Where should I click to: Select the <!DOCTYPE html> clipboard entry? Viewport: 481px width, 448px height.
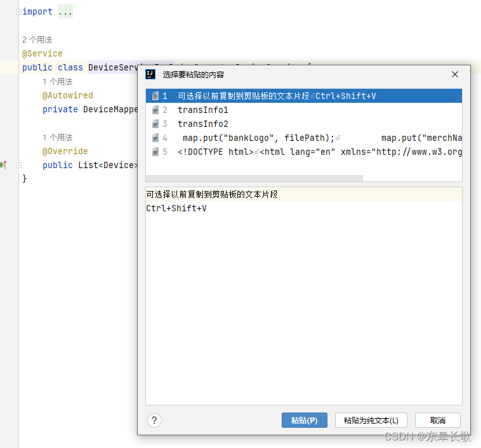304,152
